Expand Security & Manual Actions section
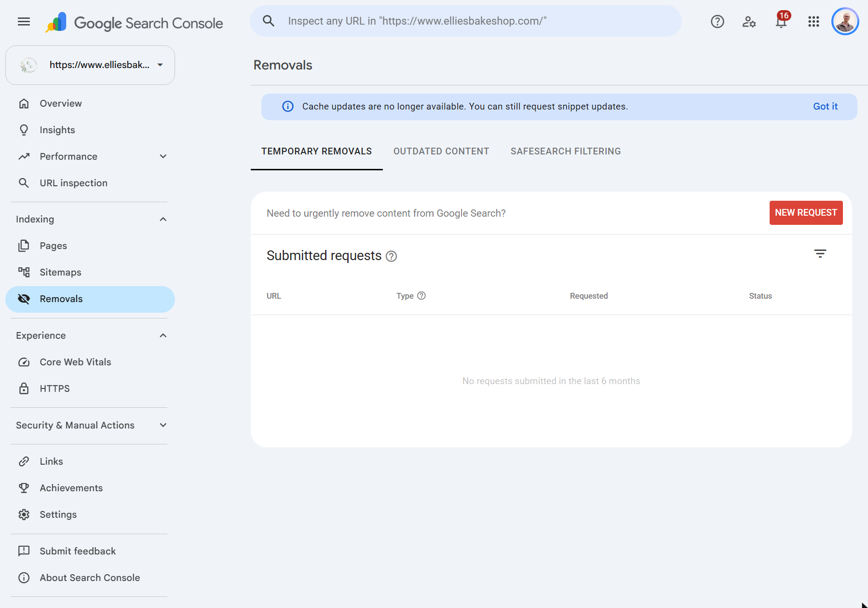The width and height of the screenshot is (868, 608). tap(163, 425)
